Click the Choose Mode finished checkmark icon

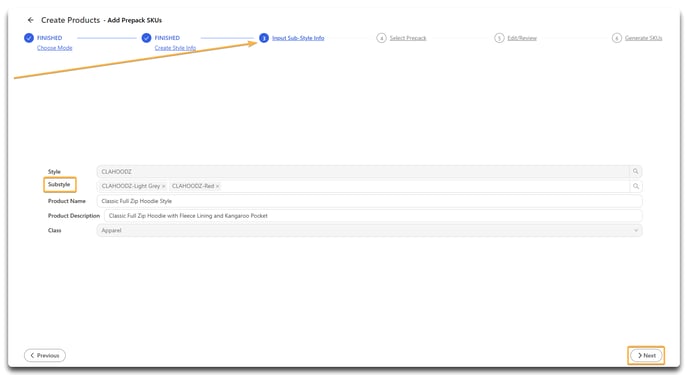point(29,38)
